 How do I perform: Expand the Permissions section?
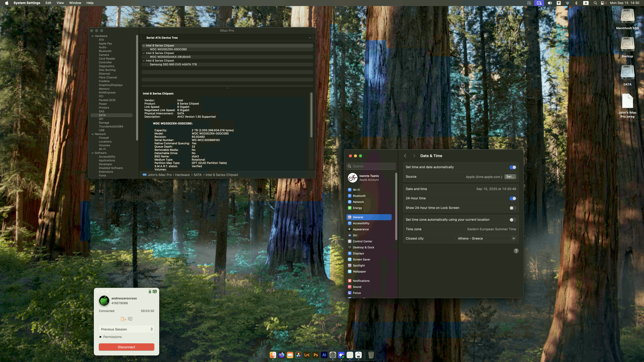pos(111,337)
